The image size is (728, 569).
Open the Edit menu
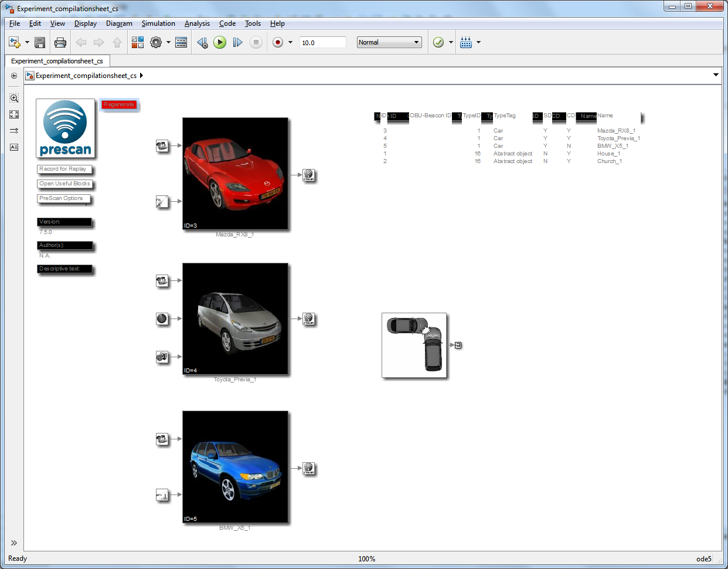coord(35,23)
